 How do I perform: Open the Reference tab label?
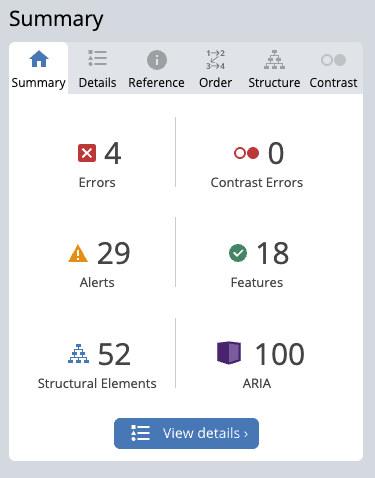[x=156, y=83]
